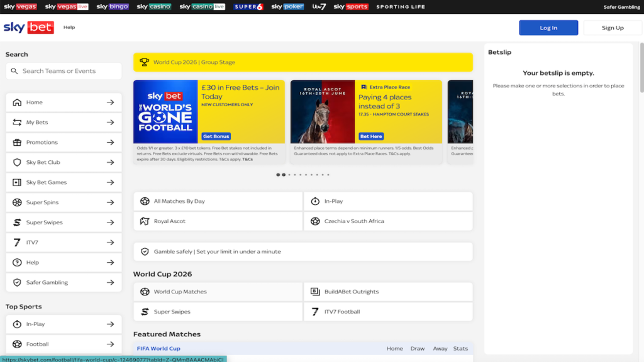Click the Sky Bet logo

[x=29, y=28]
